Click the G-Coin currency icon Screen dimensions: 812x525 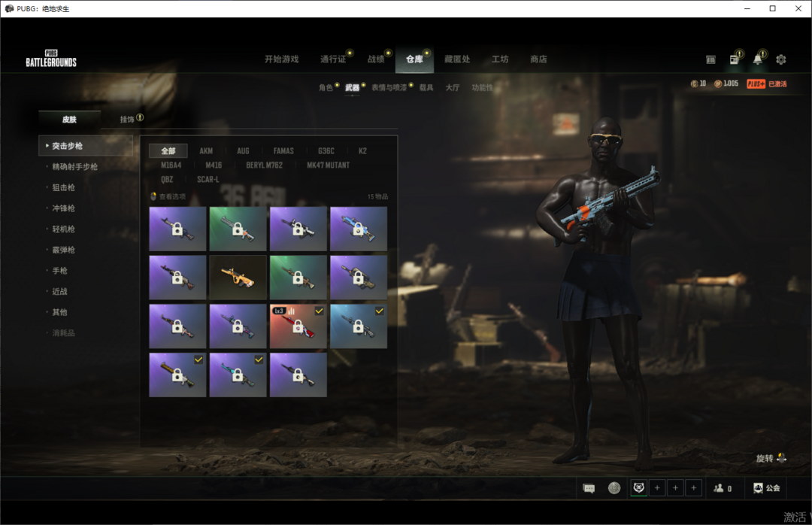point(694,84)
